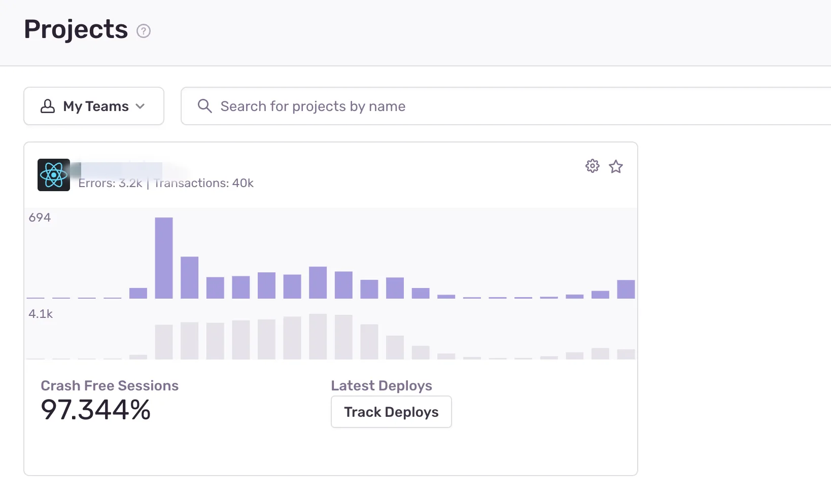The height and width of the screenshot is (504, 831).
Task: Expand the My Teams dropdown chevron
Action: point(141,106)
